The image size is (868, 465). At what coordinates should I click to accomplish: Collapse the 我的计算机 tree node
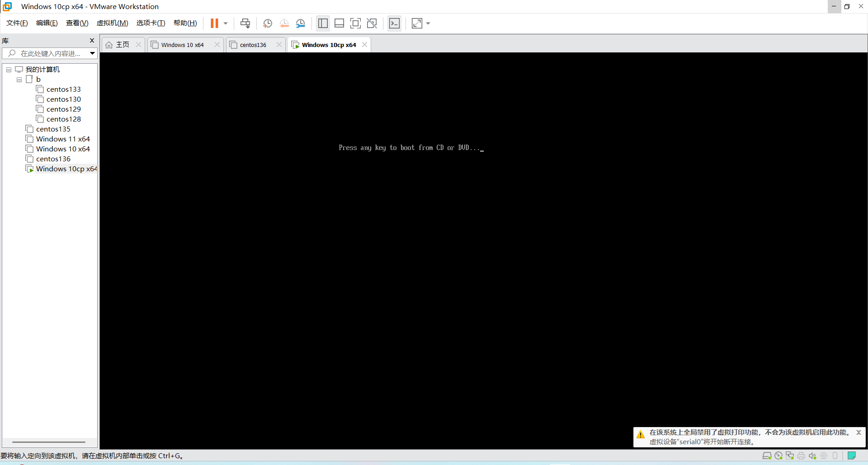tap(9, 70)
